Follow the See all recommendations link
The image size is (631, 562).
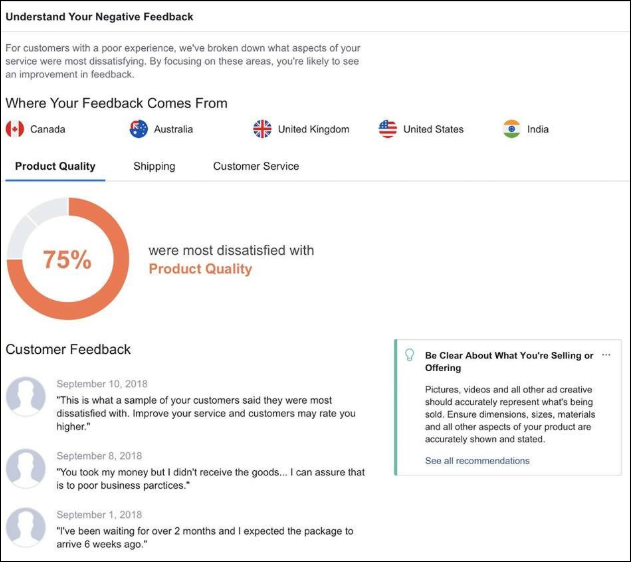[x=477, y=461]
